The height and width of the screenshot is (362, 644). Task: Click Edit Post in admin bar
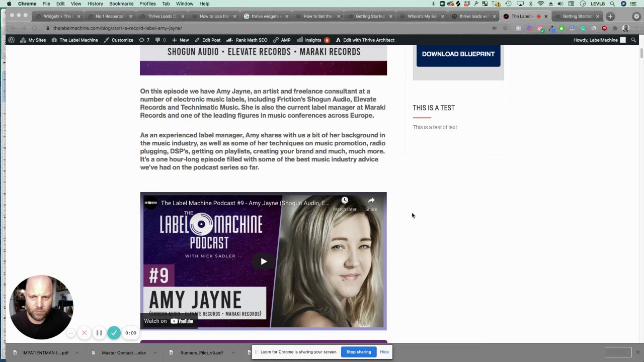point(207,40)
